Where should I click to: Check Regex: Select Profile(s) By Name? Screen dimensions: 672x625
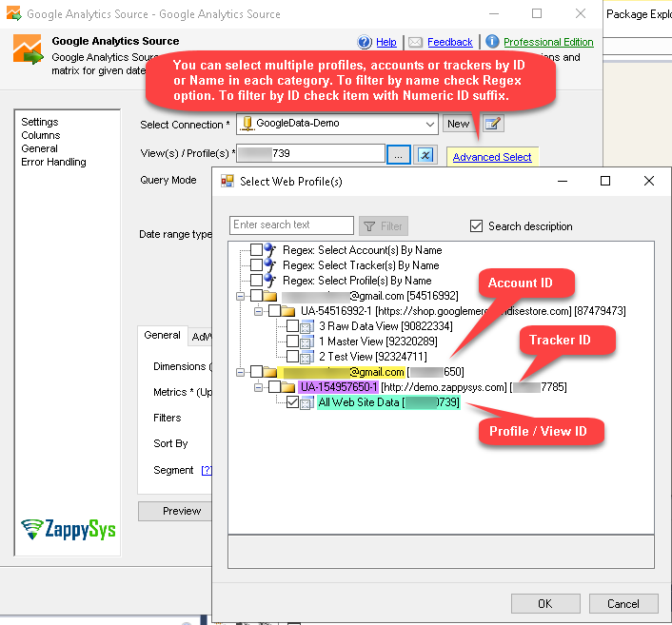coord(256,281)
